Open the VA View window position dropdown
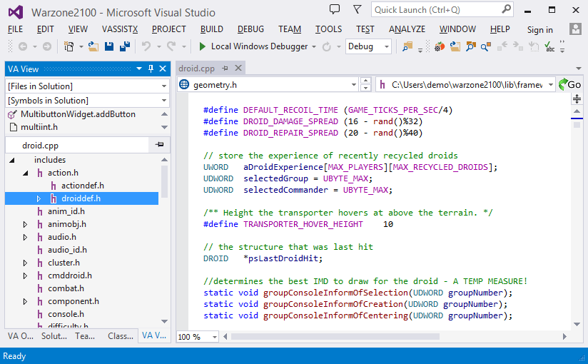The image size is (588, 364). (x=139, y=69)
